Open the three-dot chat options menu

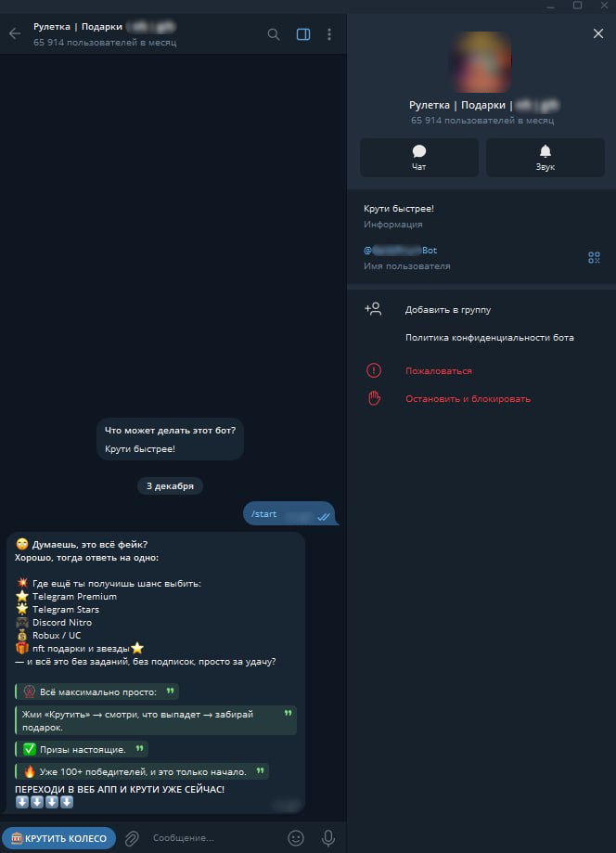[329, 34]
